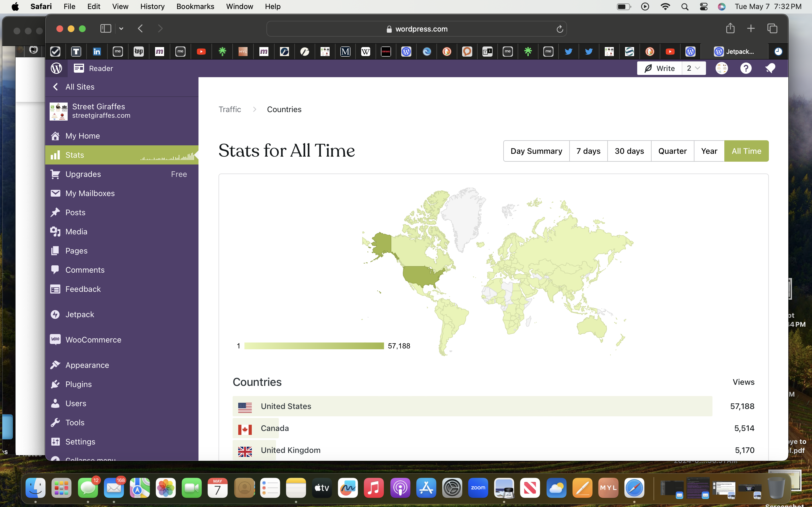The width and height of the screenshot is (812, 507).
Task: Click the Safari share icon
Action: pos(730,28)
